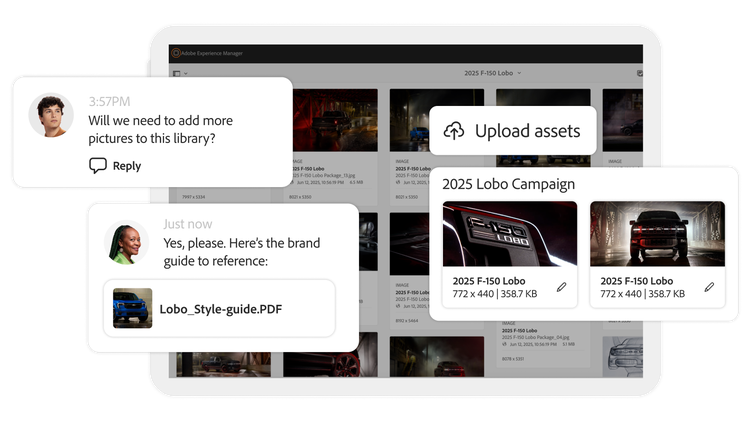Click the female commenter's avatar in green
750x422 pixels.
click(x=125, y=242)
